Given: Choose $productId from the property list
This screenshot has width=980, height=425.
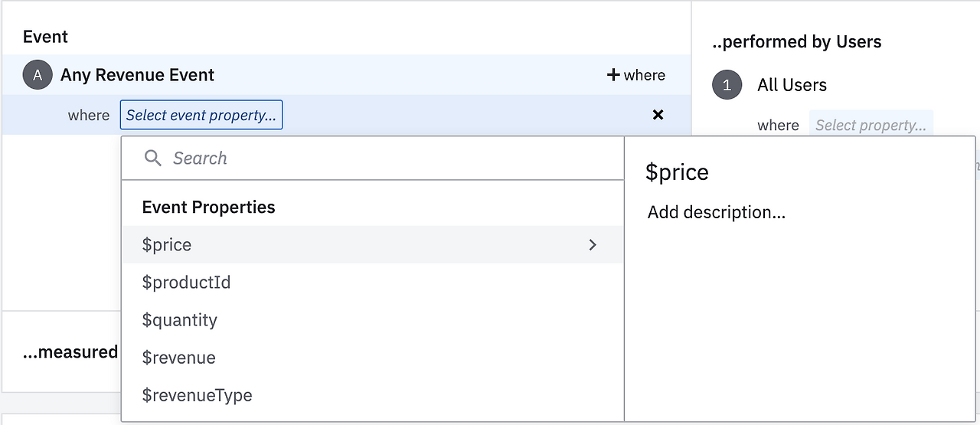Looking at the screenshot, I should click(186, 283).
